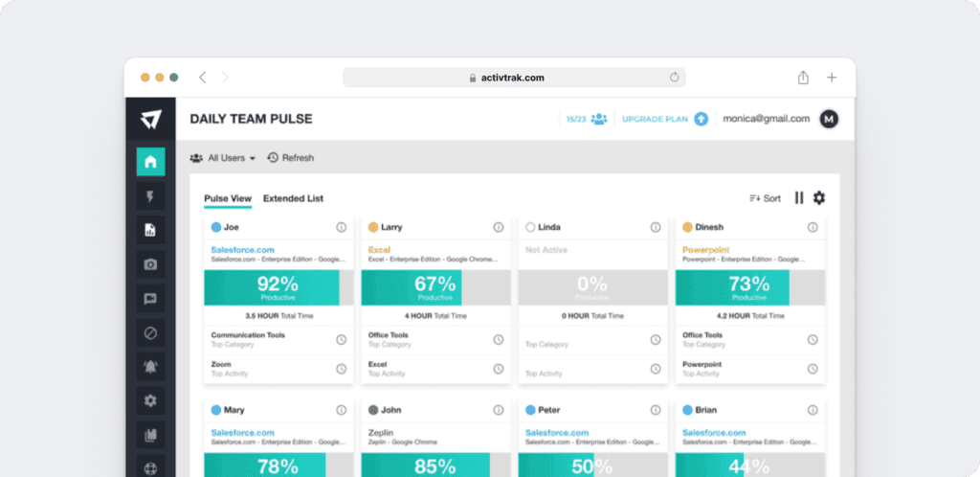
Task: Click John's name on his card
Action: (391, 410)
